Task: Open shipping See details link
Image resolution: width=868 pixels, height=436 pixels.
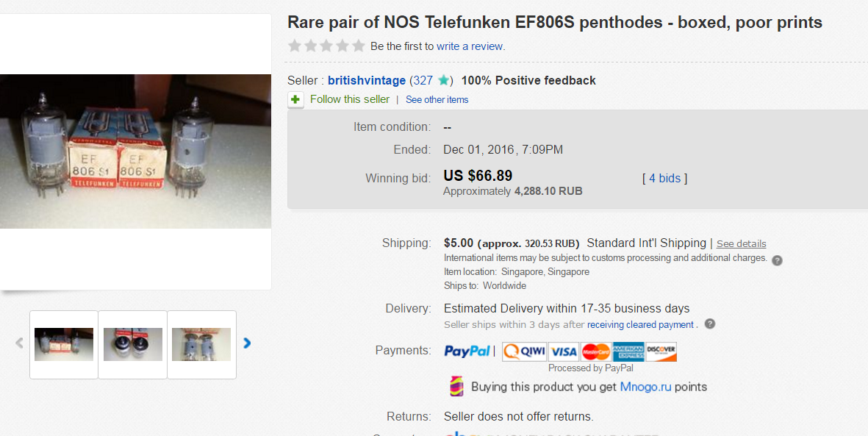Action: coord(741,244)
